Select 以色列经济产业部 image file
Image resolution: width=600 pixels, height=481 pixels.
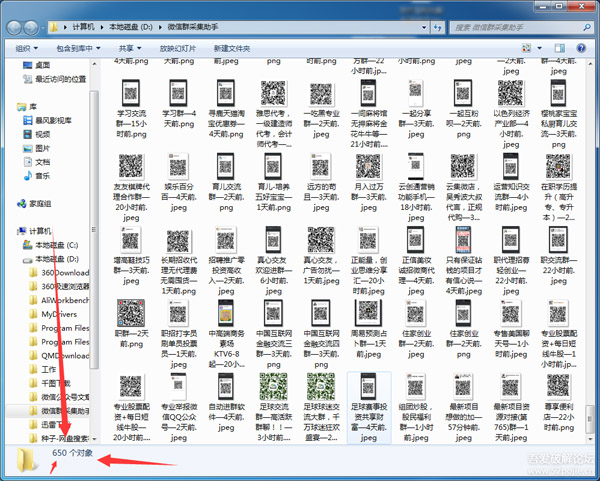(x=511, y=114)
